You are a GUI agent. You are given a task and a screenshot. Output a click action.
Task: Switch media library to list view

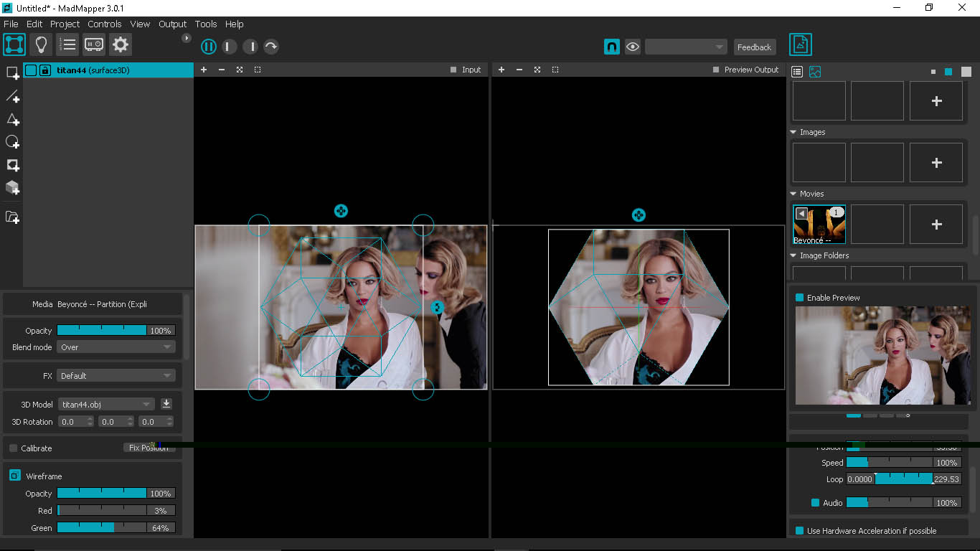(797, 72)
